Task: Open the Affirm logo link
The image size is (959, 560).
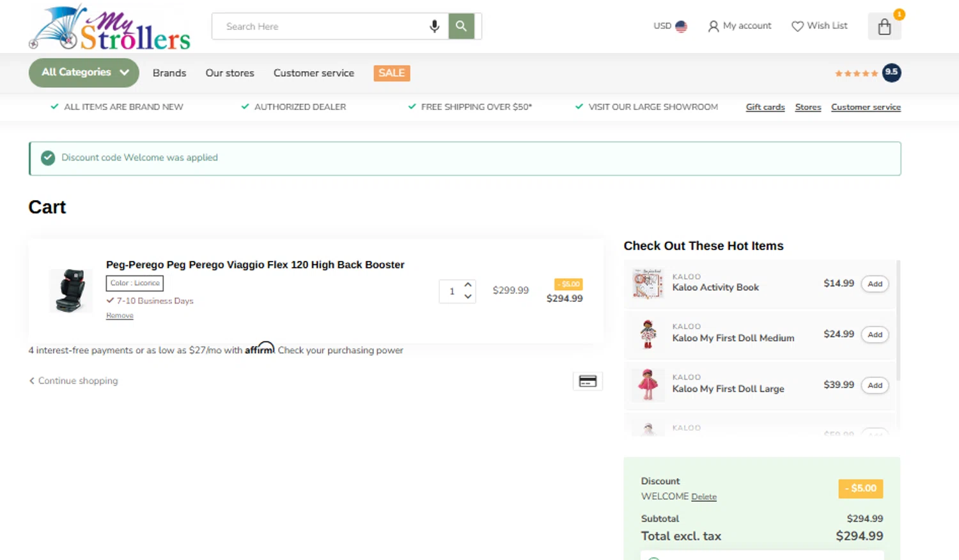Action: 260,348
